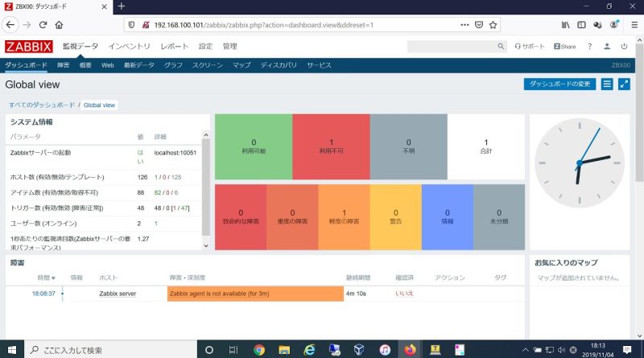The width and height of the screenshot is (644, 358).
Task: Open Cortana circle on the taskbar
Action: pos(209,350)
